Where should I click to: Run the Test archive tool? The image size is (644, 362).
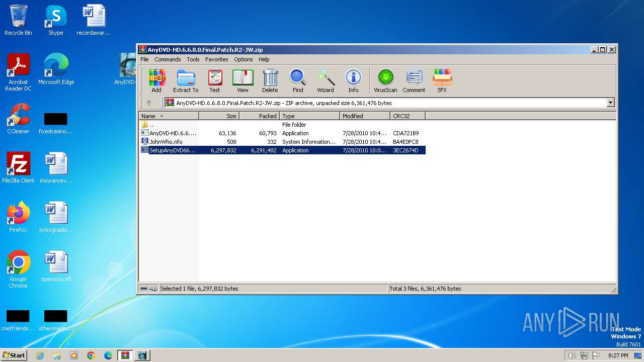(215, 81)
